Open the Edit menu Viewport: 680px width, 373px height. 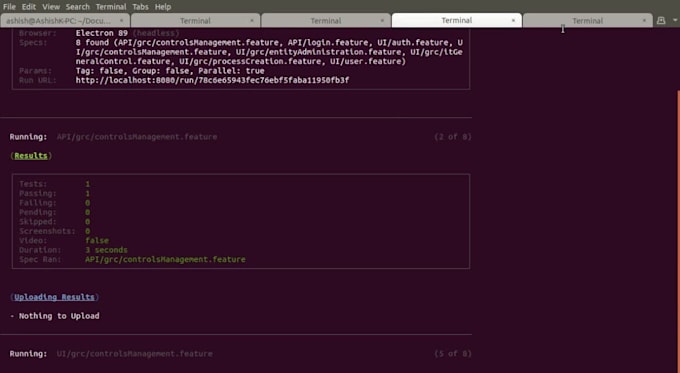[29, 7]
